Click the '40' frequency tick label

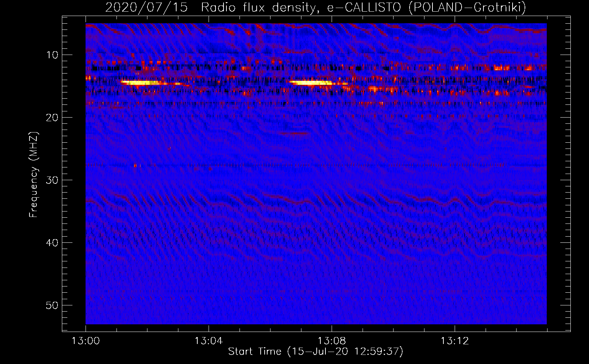tap(52, 243)
